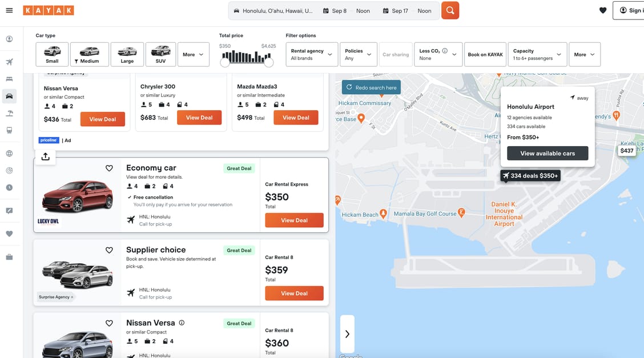Favorite the Supplier choice listing
Viewport: 644px width, 358px height.
coord(109,250)
